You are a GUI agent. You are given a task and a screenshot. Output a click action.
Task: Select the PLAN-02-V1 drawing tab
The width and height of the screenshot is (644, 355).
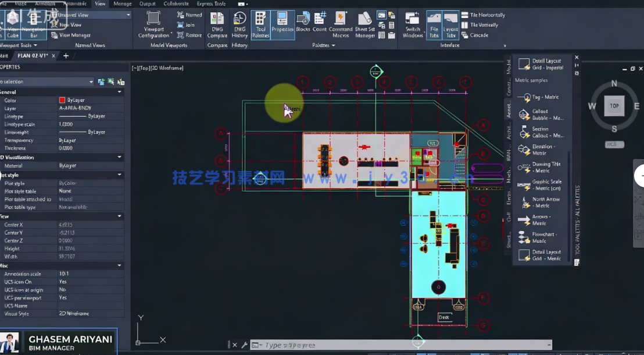(33, 56)
